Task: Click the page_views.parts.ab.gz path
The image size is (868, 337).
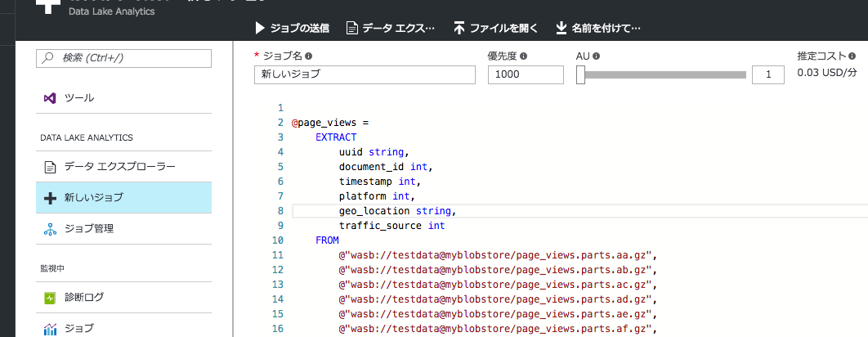Action: tap(499, 270)
